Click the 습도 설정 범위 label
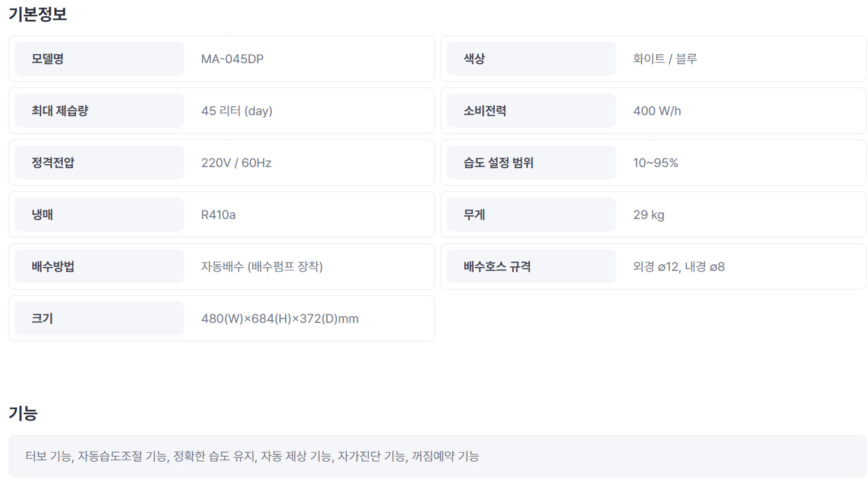 pos(498,163)
